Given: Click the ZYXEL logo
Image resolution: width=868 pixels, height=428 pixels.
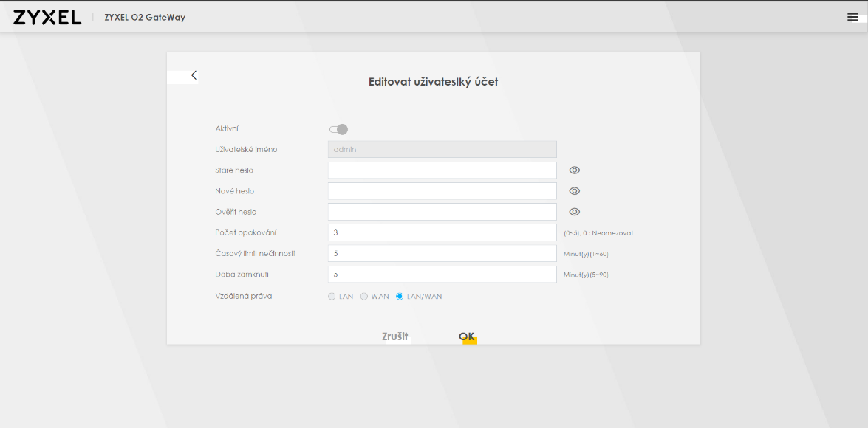Looking at the screenshot, I should click(47, 17).
